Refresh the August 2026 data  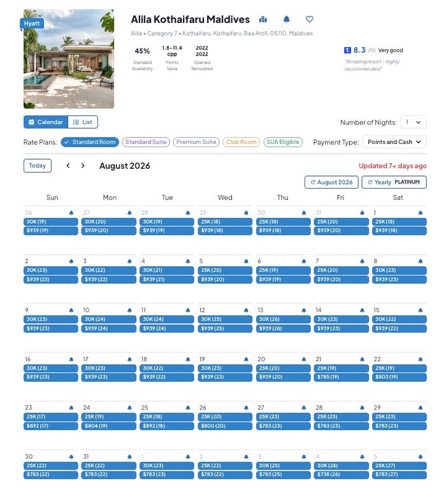click(331, 182)
